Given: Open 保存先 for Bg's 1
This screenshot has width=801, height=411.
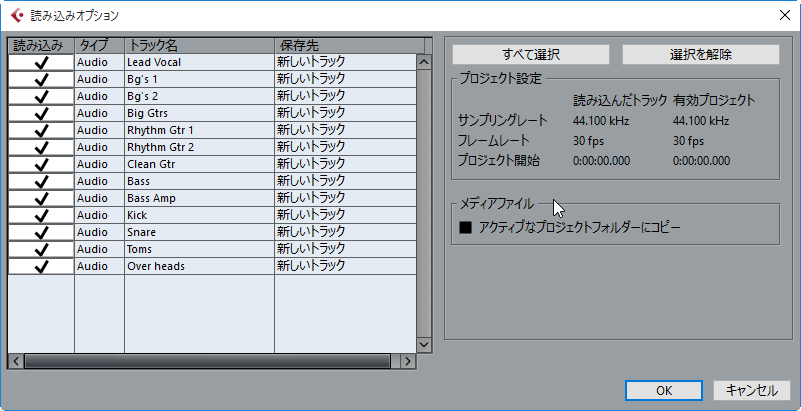Looking at the screenshot, I should [x=345, y=79].
